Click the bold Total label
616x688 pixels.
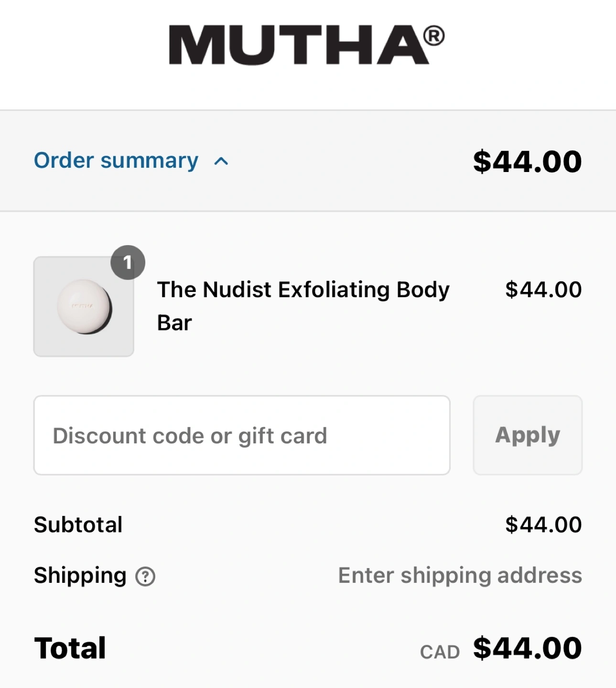click(70, 648)
